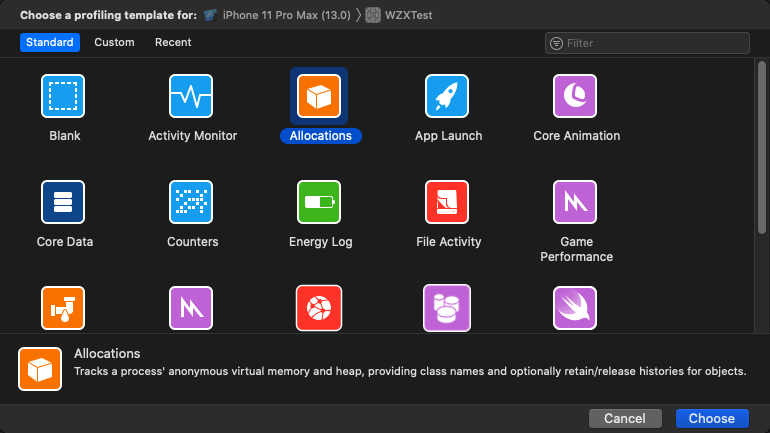
Task: Select the Game Performance template icon
Action: pos(575,202)
